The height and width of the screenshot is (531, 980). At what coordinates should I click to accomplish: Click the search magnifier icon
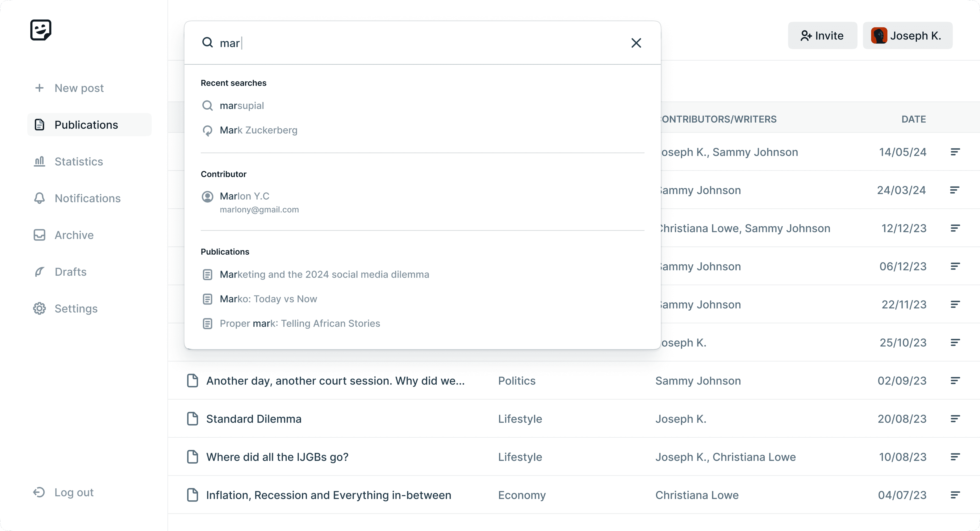207,43
